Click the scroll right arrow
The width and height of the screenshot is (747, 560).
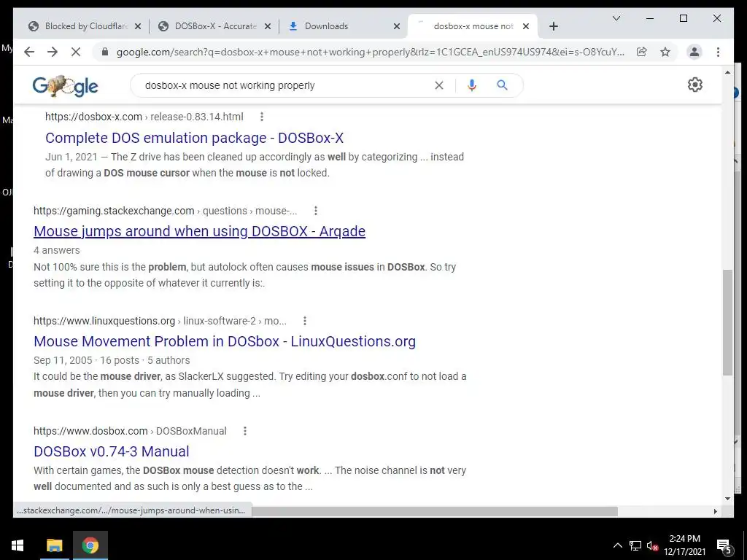[715, 511]
